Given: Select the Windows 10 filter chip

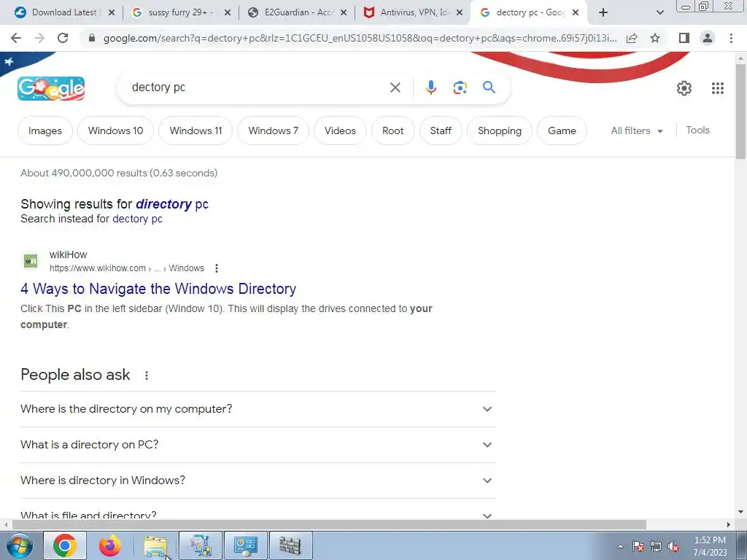Looking at the screenshot, I should click(x=115, y=131).
